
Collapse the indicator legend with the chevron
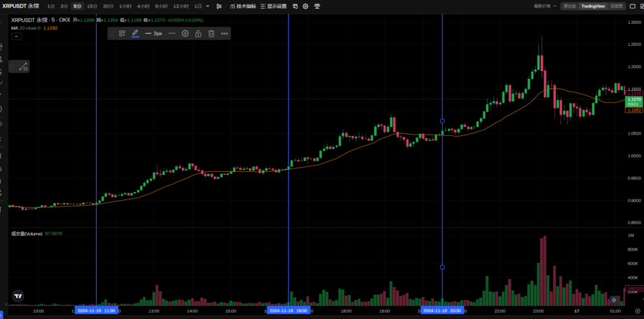(x=16, y=36)
